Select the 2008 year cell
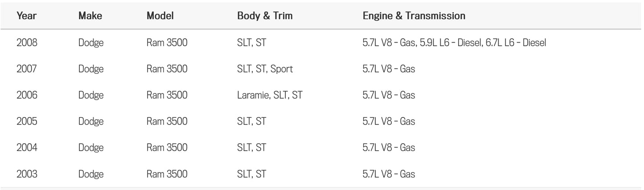Screen dimensions: 644x190 27,43
